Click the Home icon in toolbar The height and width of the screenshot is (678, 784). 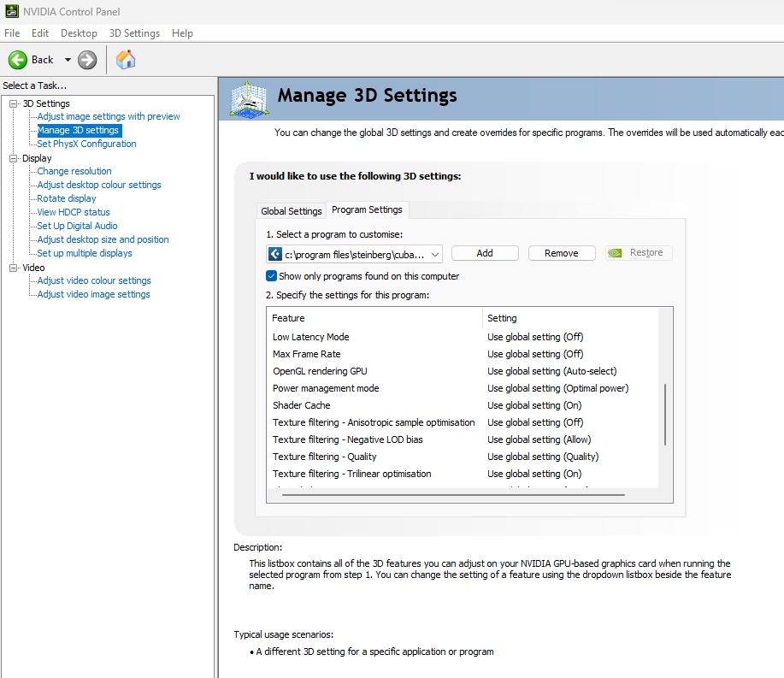click(x=126, y=60)
